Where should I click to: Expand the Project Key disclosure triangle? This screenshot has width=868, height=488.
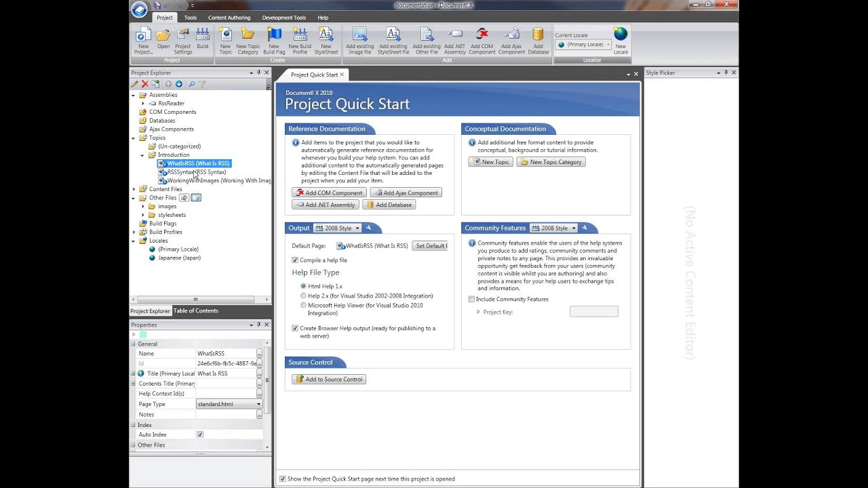(478, 312)
